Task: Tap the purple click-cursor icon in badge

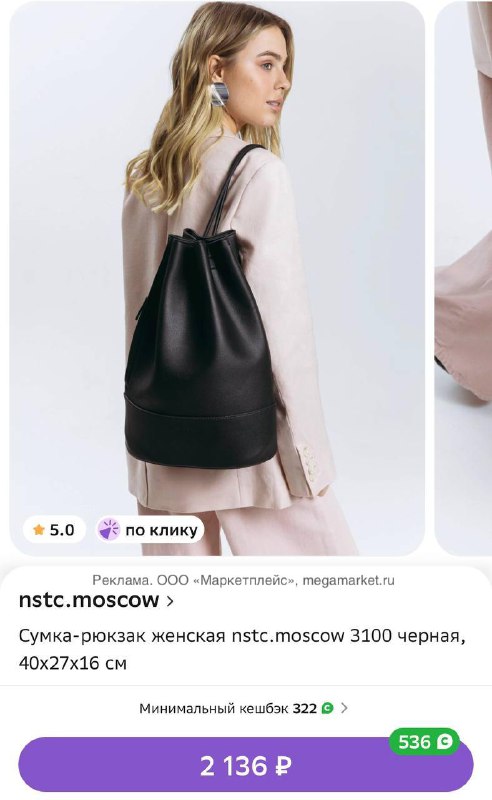Action: click(109, 530)
